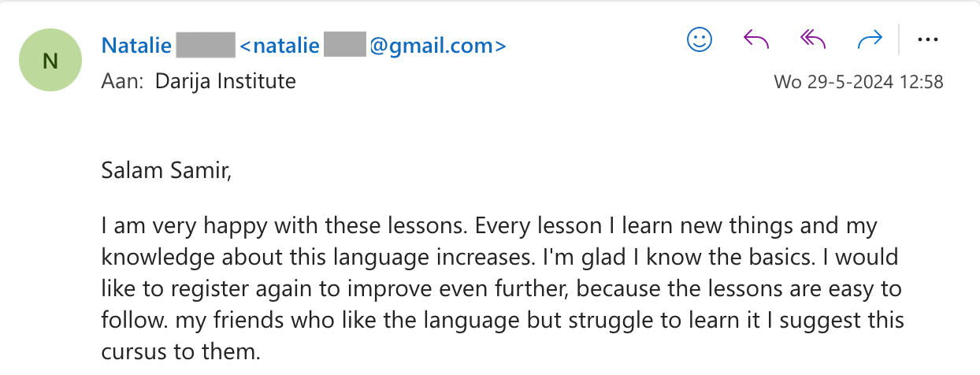Open sender name Natalie's contact card
Viewport: 980px width, 375px height.
click(x=136, y=46)
